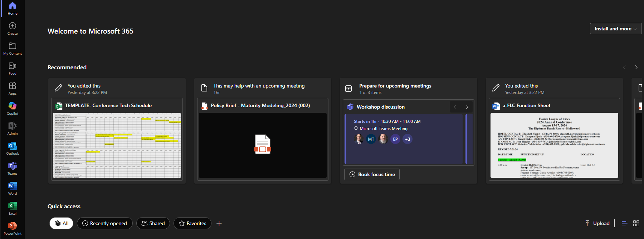The width and height of the screenshot is (644, 239).
Task: Show the next upcoming meeting item
Action: click(x=467, y=107)
